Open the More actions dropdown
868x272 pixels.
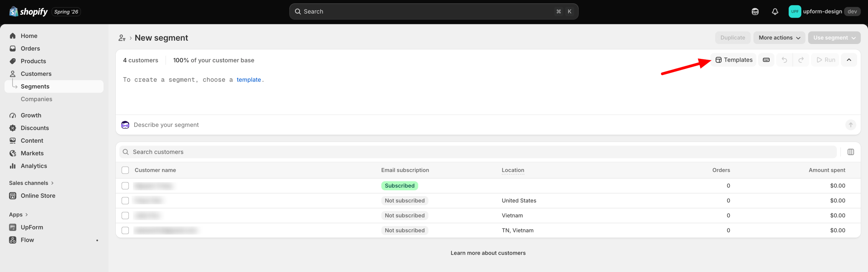779,38
